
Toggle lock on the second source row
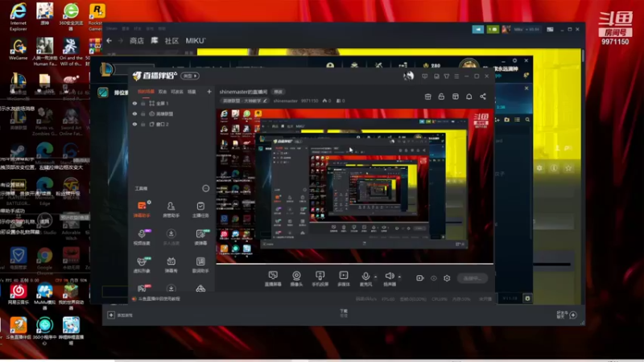point(143,113)
